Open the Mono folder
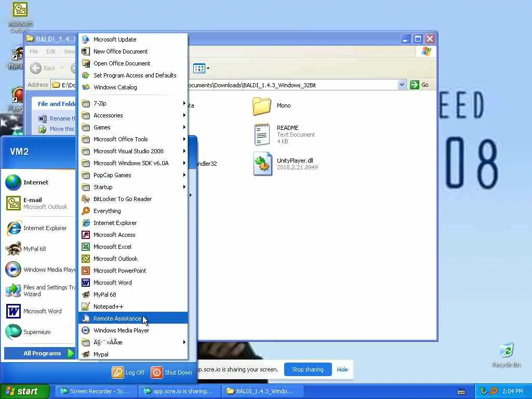The image size is (532, 399). [271, 106]
